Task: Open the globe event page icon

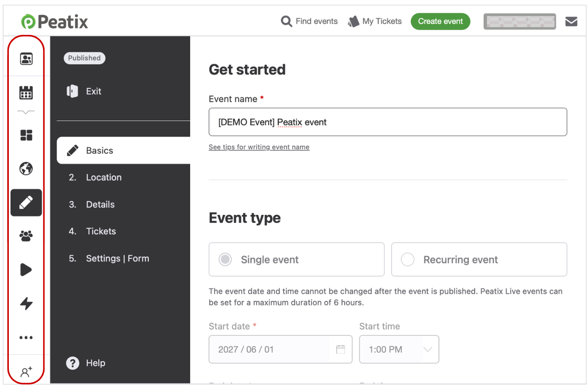Action: click(x=26, y=169)
